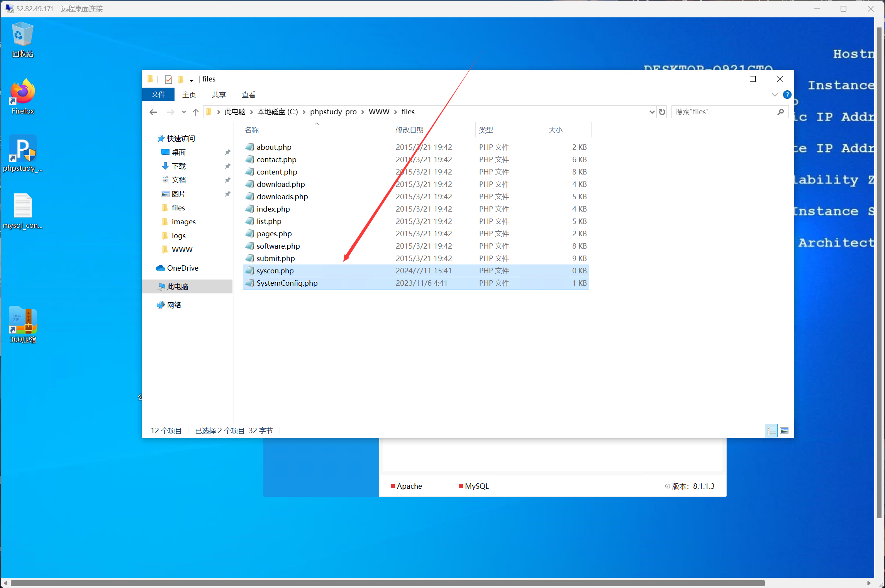Click the properties checkmark quick access icon
This screenshot has width=885, height=588.
pyautogui.click(x=168, y=79)
